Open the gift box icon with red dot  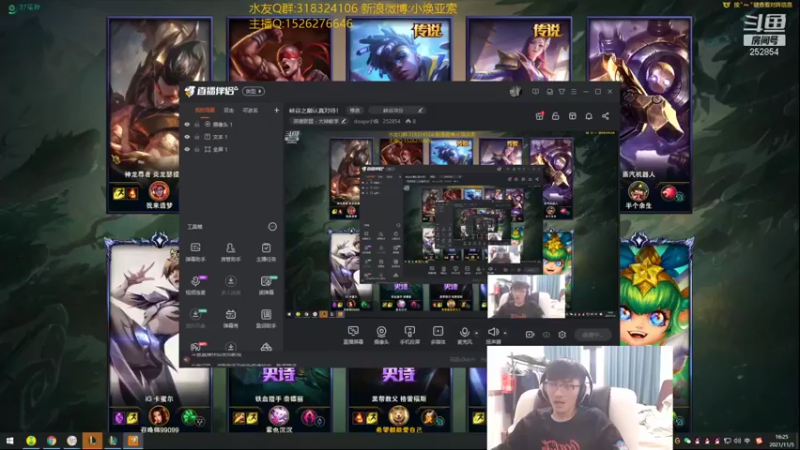pos(539,116)
